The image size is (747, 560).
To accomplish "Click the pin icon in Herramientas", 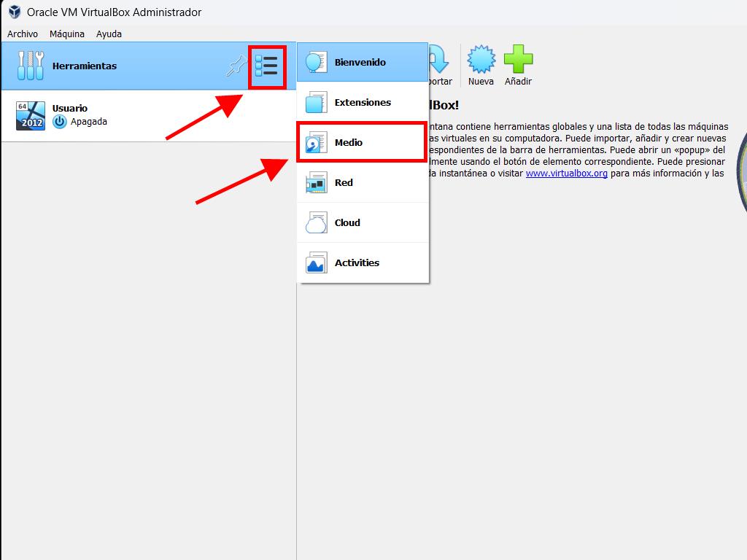I will 234,67.
